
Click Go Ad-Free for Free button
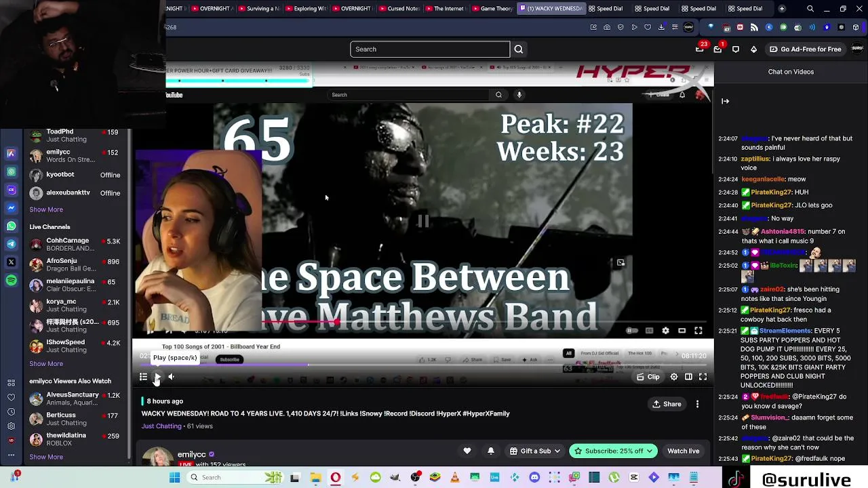[805, 49]
